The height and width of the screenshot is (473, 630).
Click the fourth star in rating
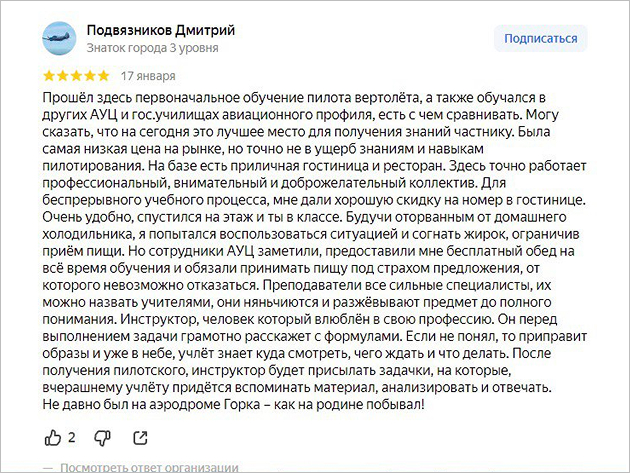[91, 76]
